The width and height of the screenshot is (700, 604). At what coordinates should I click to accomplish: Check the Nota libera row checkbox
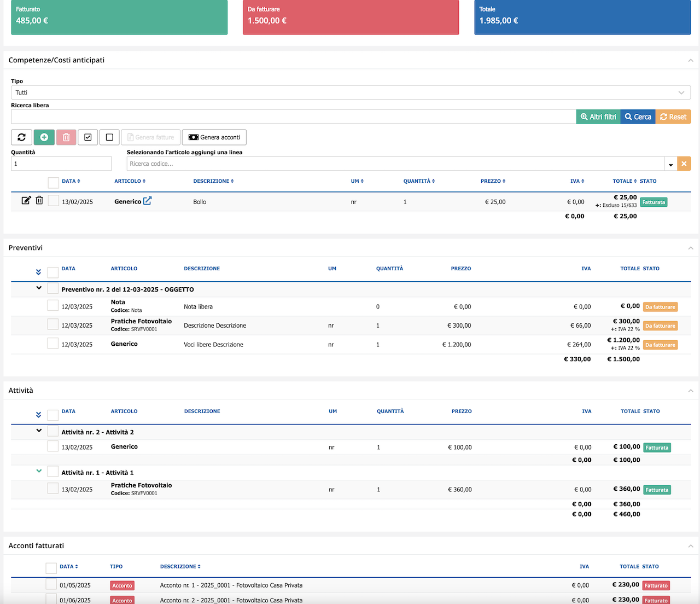[53, 305]
